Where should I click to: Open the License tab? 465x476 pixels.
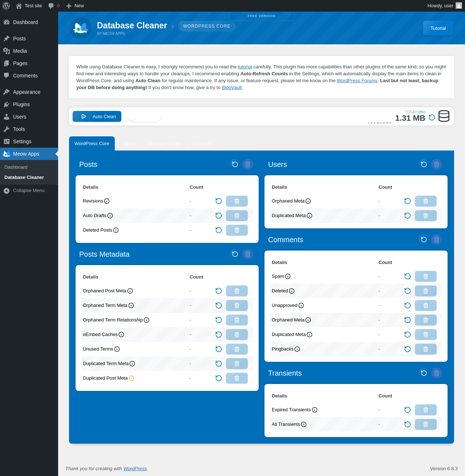202,144
